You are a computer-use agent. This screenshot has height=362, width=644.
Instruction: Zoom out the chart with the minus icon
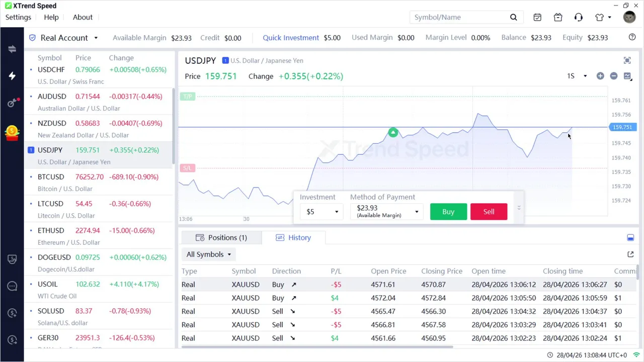tap(614, 76)
